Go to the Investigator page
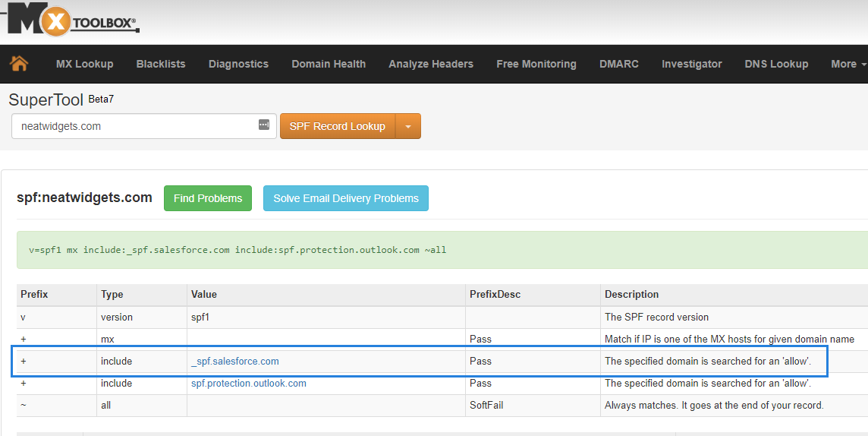This screenshot has width=868, height=436. tap(692, 65)
